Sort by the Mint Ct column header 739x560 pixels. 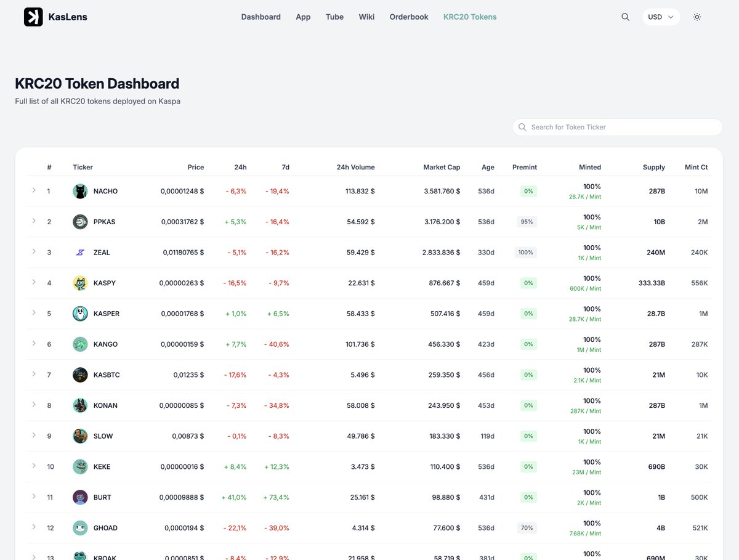tap(697, 167)
